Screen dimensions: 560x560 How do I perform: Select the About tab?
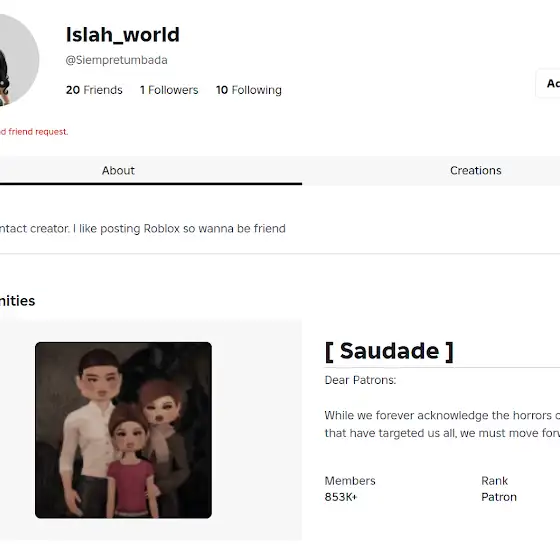[x=118, y=170]
